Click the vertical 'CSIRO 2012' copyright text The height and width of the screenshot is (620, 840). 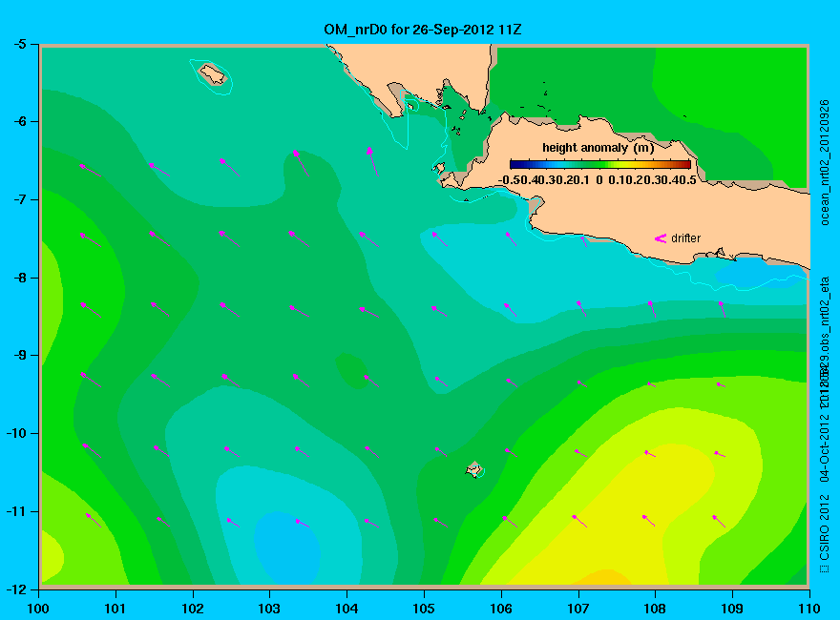pos(825,534)
